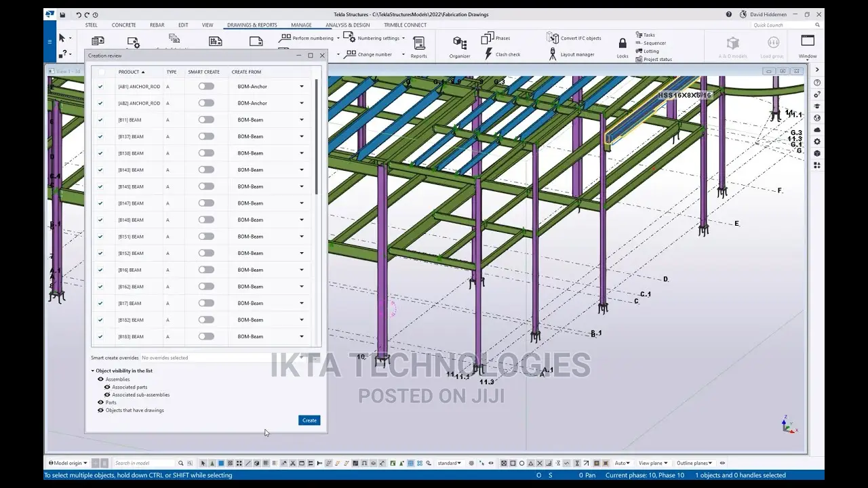Screen dimensions: 868x488
Task: Click the settings gear in the right side pane
Action: point(817,142)
